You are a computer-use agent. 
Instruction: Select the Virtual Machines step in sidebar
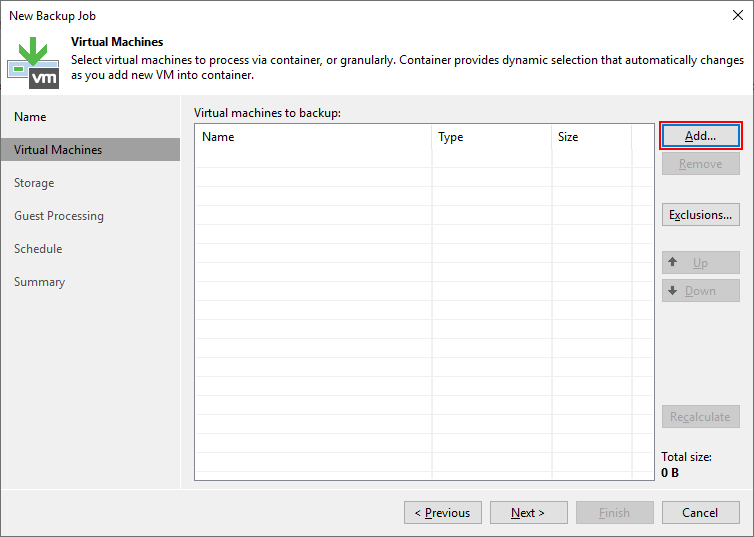click(x=58, y=150)
